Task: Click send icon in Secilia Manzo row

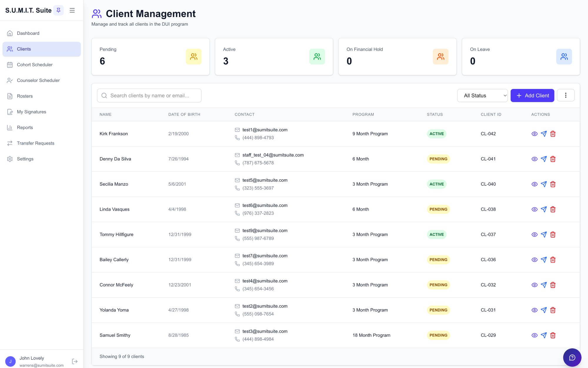Action: 544,184
